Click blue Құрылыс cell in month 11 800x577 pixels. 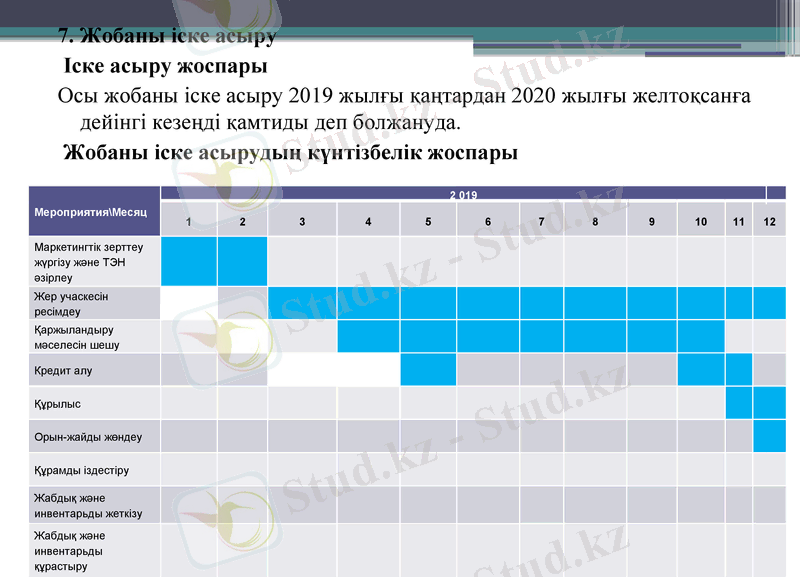738,402
